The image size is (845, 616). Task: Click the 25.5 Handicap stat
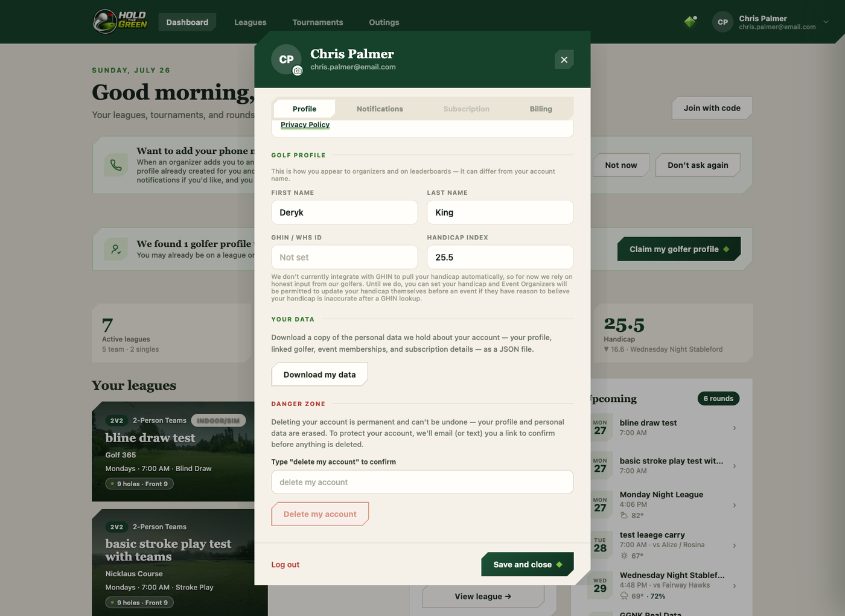(x=673, y=333)
